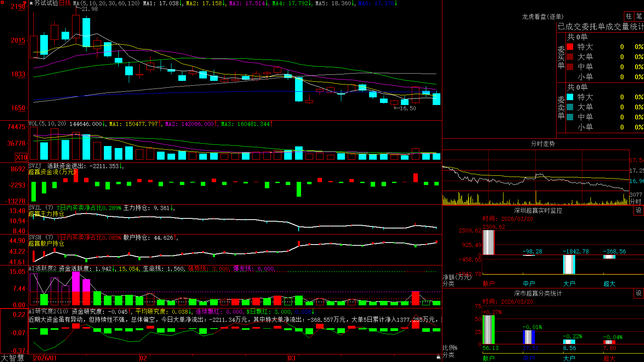Viewport: 644px width, 362px height.
Task: Click the -1842.78 大户 bar in 实时监控
Action: (569, 264)
